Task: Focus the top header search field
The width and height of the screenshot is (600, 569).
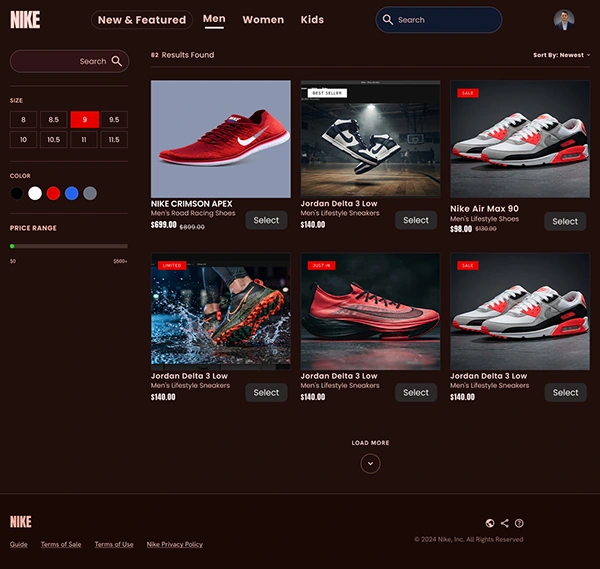Action: (x=439, y=20)
